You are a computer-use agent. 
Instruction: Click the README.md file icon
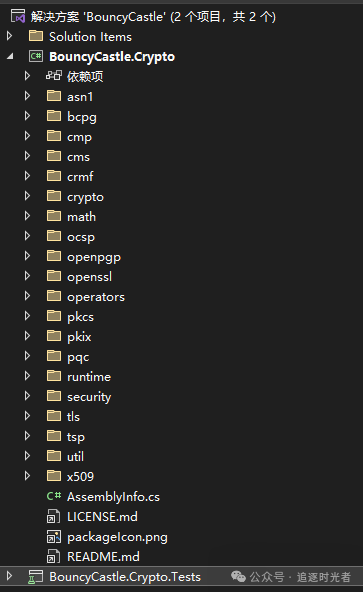pyautogui.click(x=53, y=557)
